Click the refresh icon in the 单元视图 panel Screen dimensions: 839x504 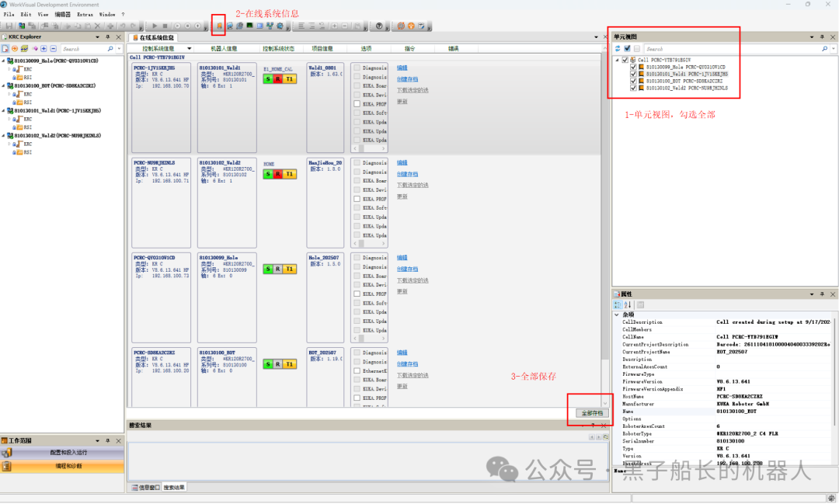[618, 48]
